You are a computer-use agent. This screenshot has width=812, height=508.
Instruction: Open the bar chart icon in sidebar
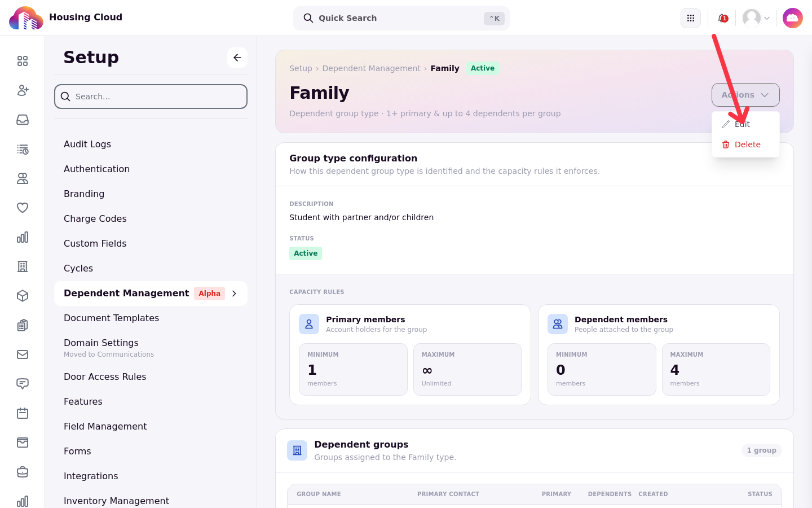click(23, 237)
